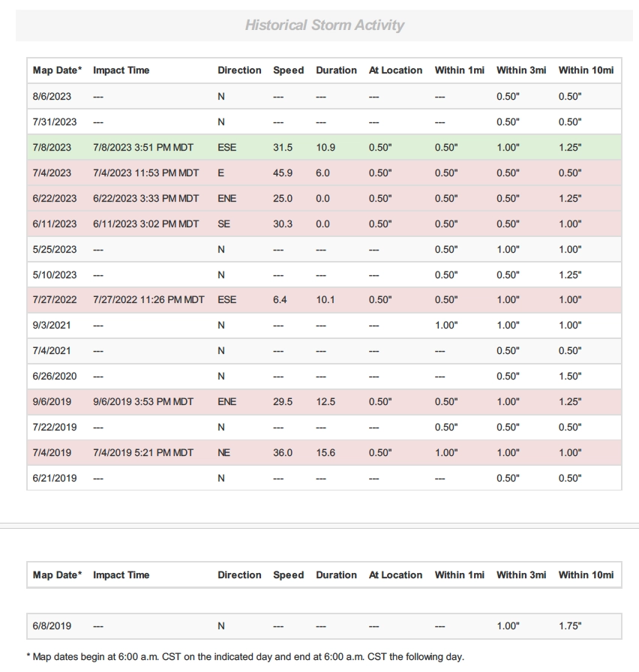Select the 6/21/2019 map date cell

tap(55, 478)
